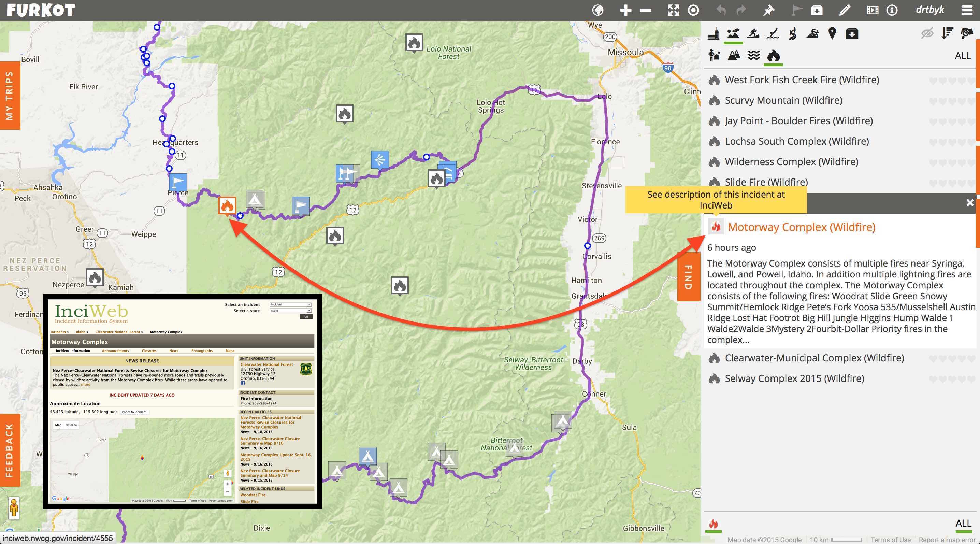Click the top toolbar download tray icon
Viewport: 980px width, 544px height.
pyautogui.click(x=817, y=10)
